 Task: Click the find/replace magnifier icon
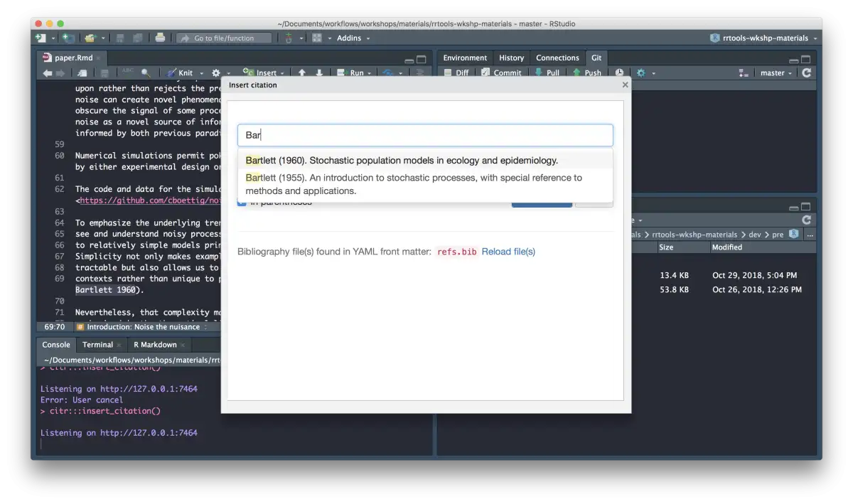(x=146, y=73)
